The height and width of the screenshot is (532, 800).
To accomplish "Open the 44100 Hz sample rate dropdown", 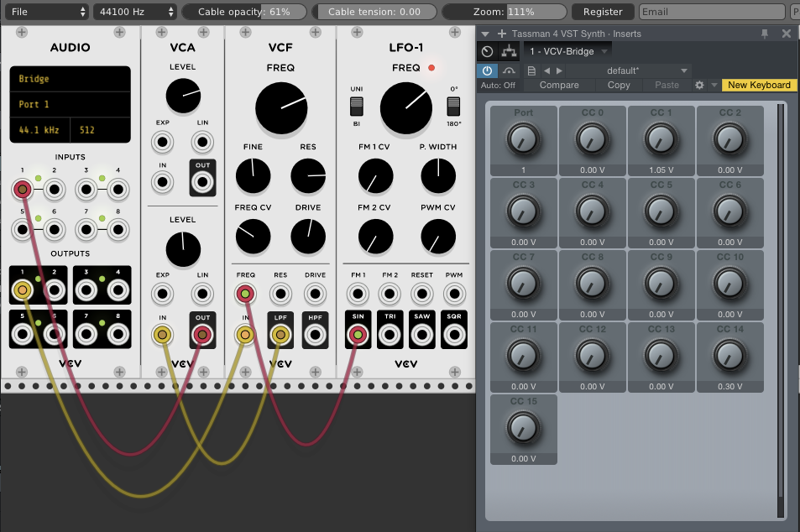I will (x=134, y=12).
